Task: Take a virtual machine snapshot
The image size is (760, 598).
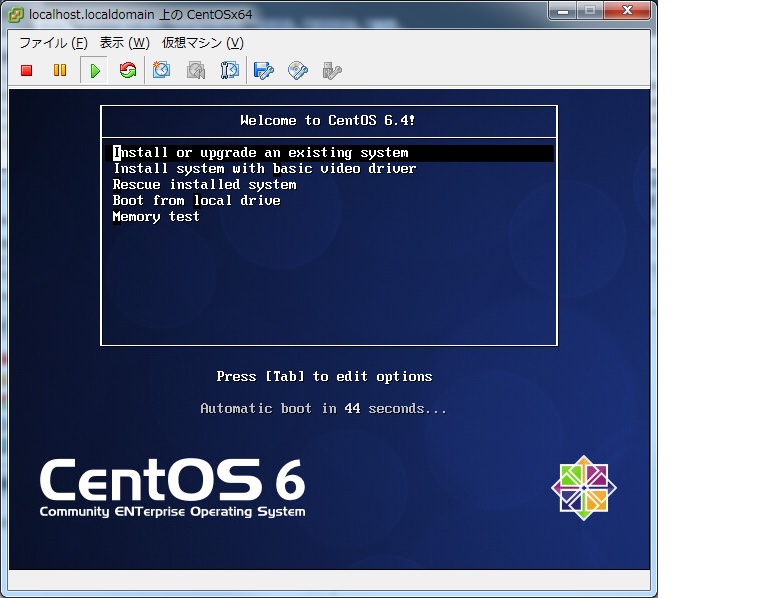Action: pos(161,71)
